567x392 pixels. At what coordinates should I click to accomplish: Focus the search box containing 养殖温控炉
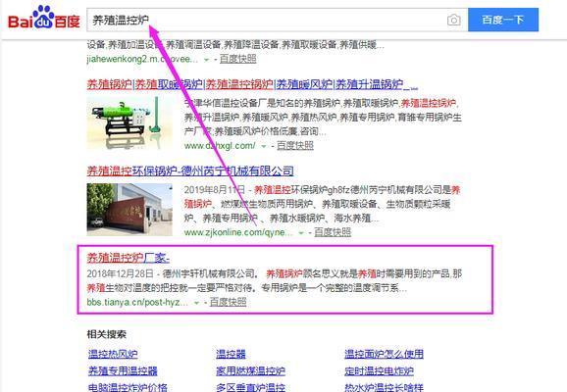(277, 20)
